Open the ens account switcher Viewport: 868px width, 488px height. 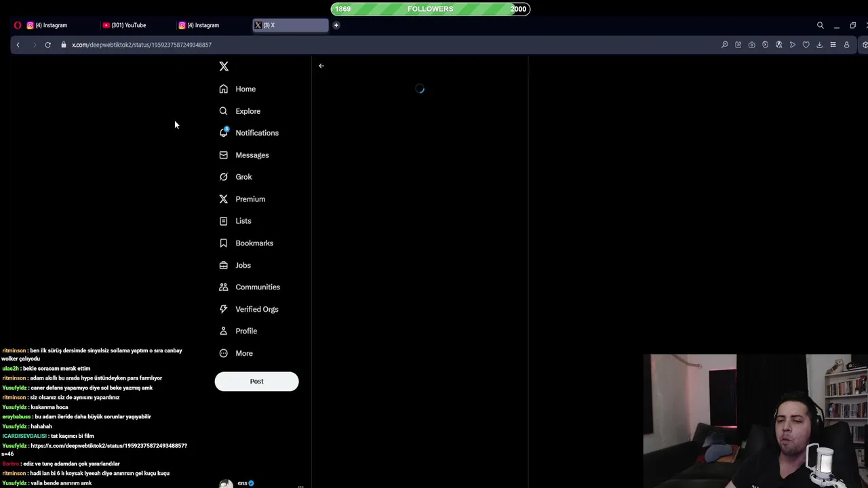tap(261, 483)
